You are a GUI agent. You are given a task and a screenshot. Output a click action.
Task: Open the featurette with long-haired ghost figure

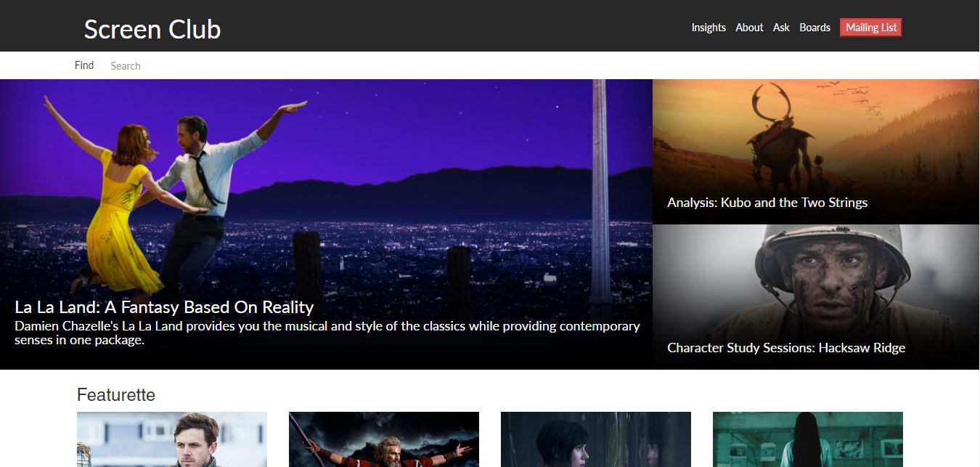click(808, 439)
